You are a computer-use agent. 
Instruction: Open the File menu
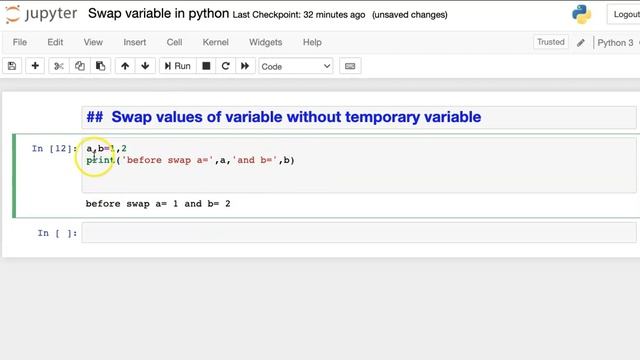click(x=20, y=42)
